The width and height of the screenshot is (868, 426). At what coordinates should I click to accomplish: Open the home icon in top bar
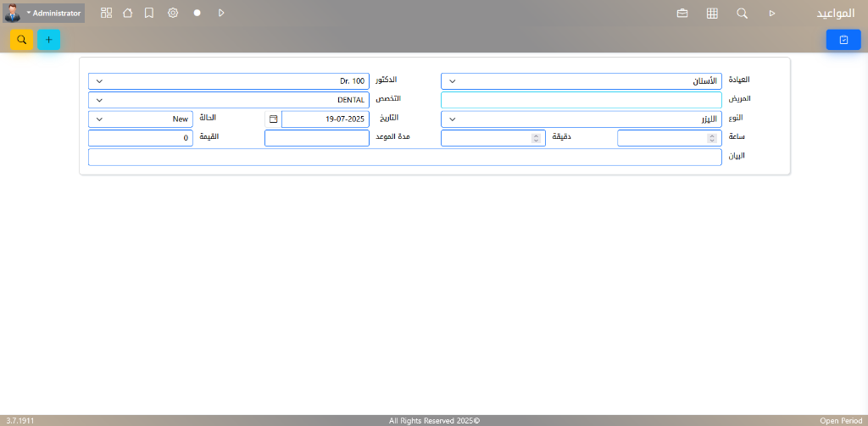click(127, 14)
